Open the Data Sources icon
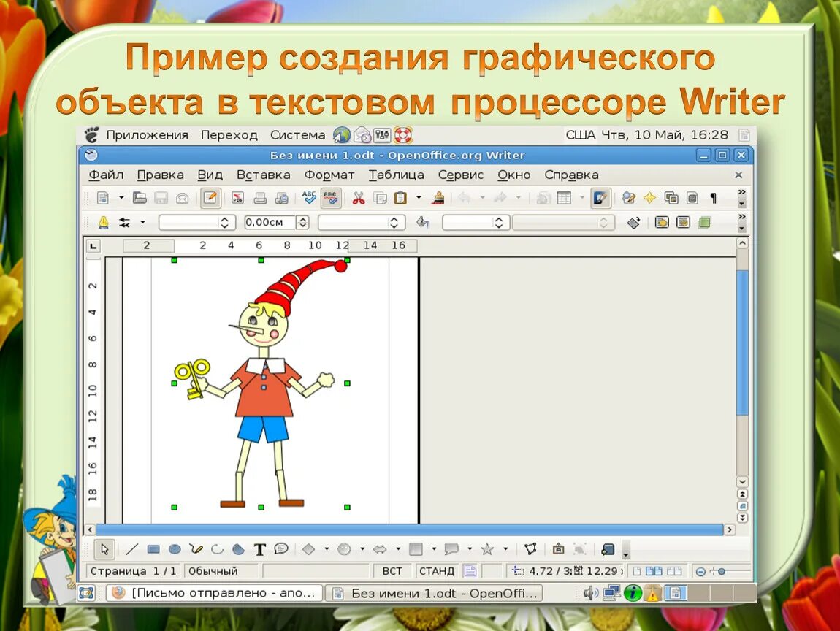The image size is (840, 631). coord(692,198)
